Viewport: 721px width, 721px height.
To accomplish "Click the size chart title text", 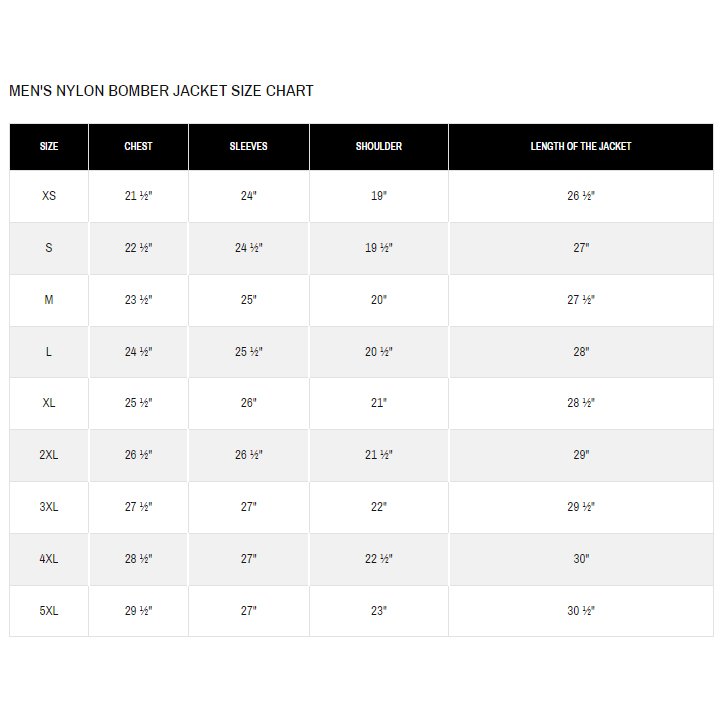I will pos(161,91).
